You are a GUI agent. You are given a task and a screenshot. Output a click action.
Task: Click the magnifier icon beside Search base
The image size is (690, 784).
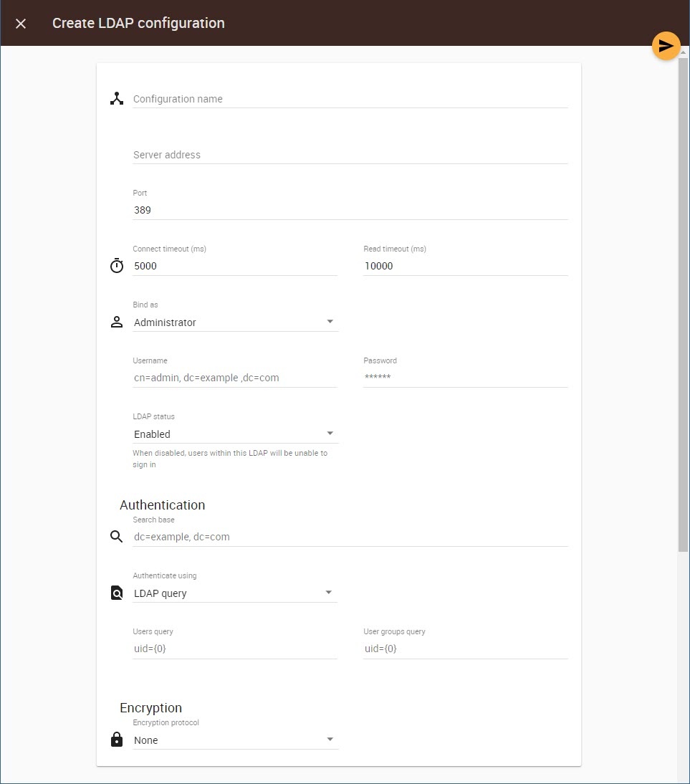pos(117,536)
